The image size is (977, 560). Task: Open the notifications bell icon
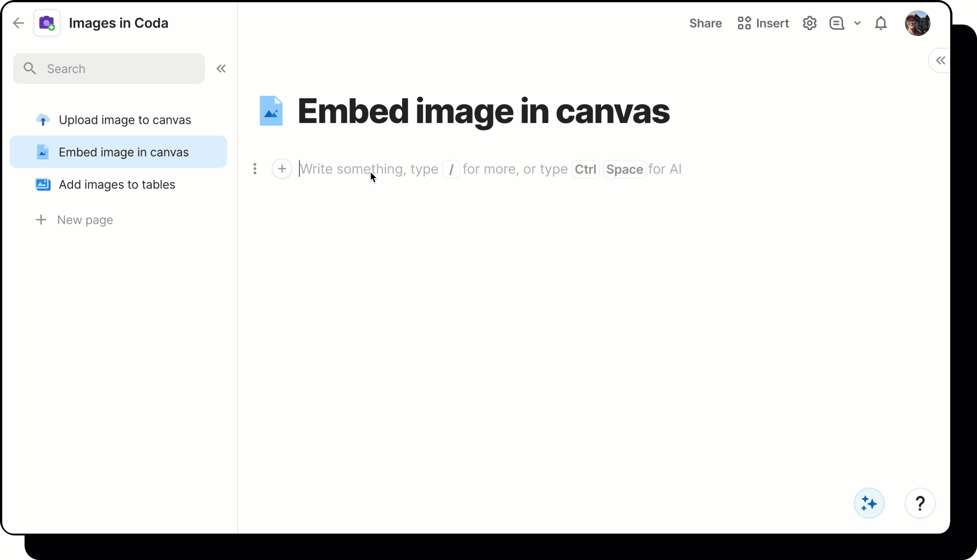[x=881, y=23]
